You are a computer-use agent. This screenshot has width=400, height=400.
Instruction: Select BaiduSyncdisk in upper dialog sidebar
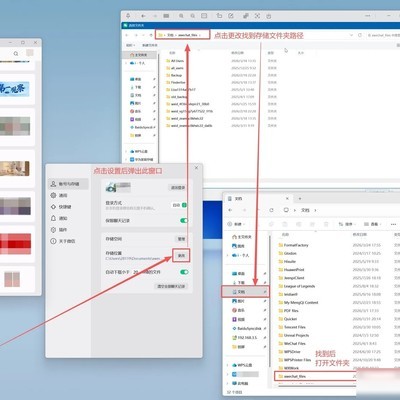click(x=142, y=127)
